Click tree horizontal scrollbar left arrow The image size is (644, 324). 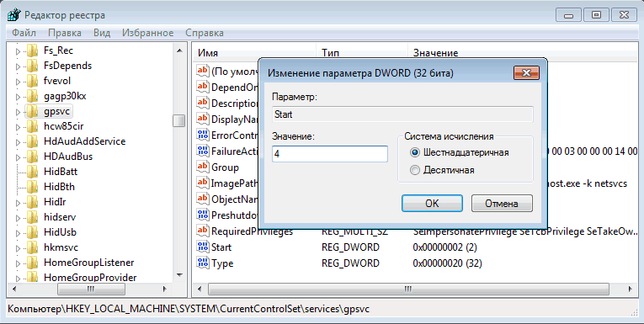[14, 289]
